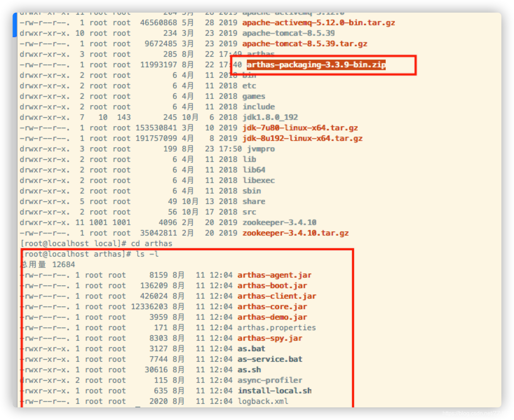Click the time 17:50 in jvmpro row
This screenshot has width=514, height=420.
click(230, 149)
